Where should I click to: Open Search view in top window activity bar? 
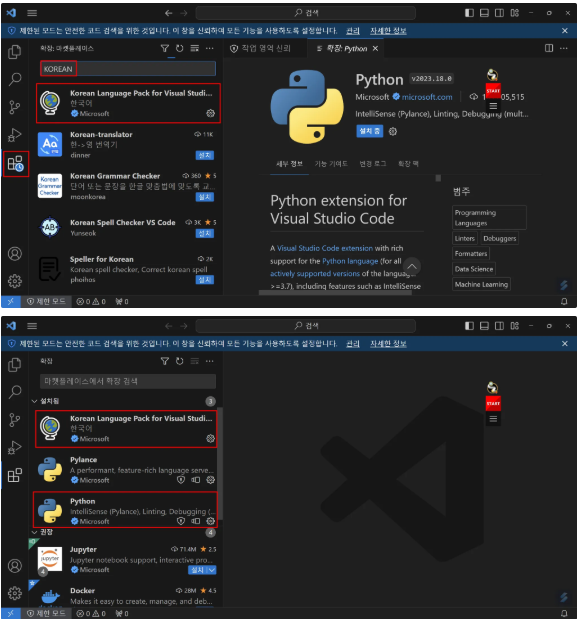[15, 79]
